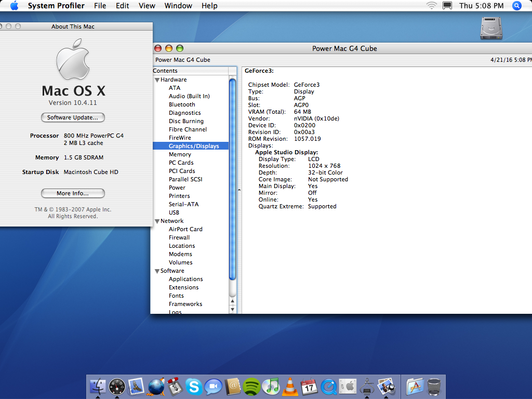
Task: Open iTunes from the dock
Action: tap(271, 387)
